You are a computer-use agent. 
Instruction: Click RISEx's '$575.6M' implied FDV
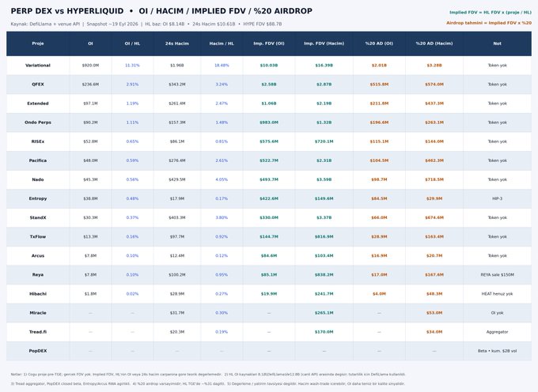(x=269, y=141)
